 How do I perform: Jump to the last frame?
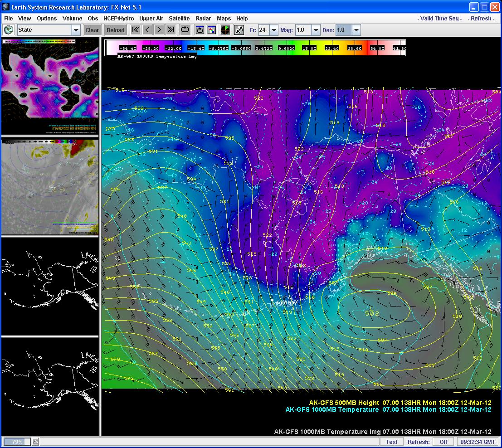coord(171,30)
